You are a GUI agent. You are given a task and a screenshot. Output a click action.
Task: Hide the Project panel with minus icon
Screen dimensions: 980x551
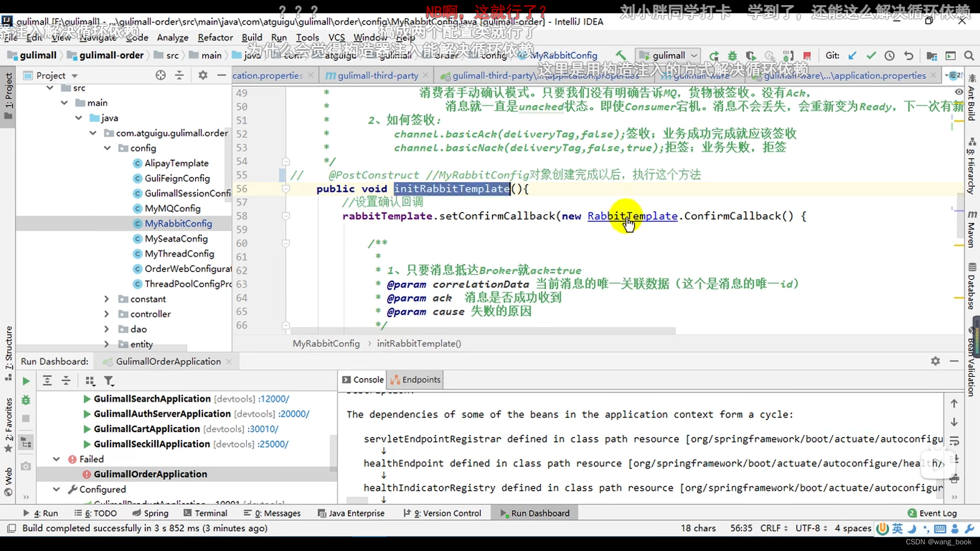222,76
